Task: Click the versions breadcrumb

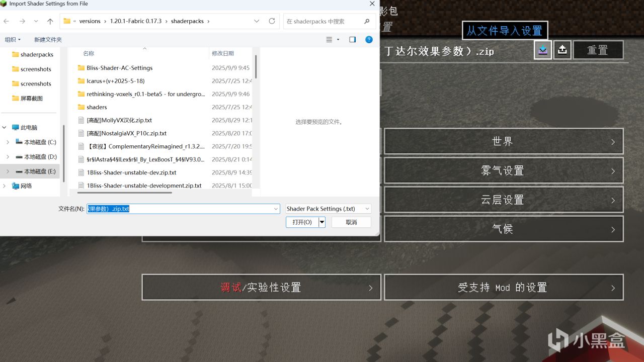Action: (x=90, y=21)
